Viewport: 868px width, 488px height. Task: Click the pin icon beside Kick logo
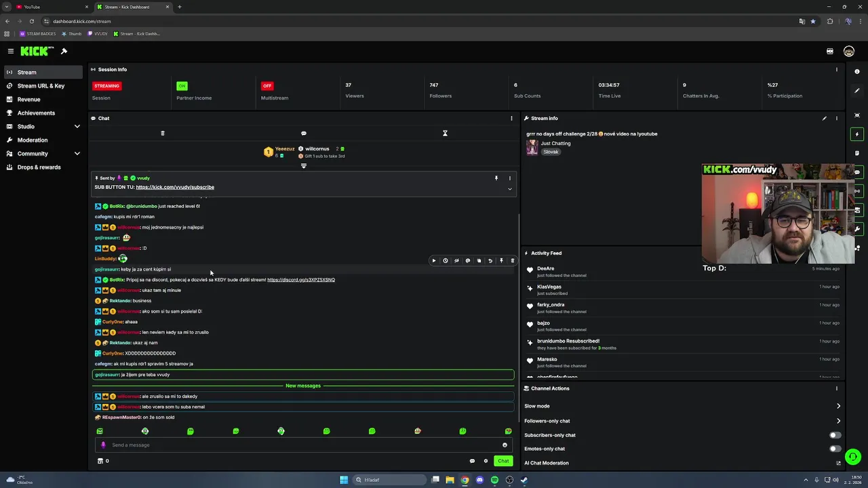[x=64, y=52]
